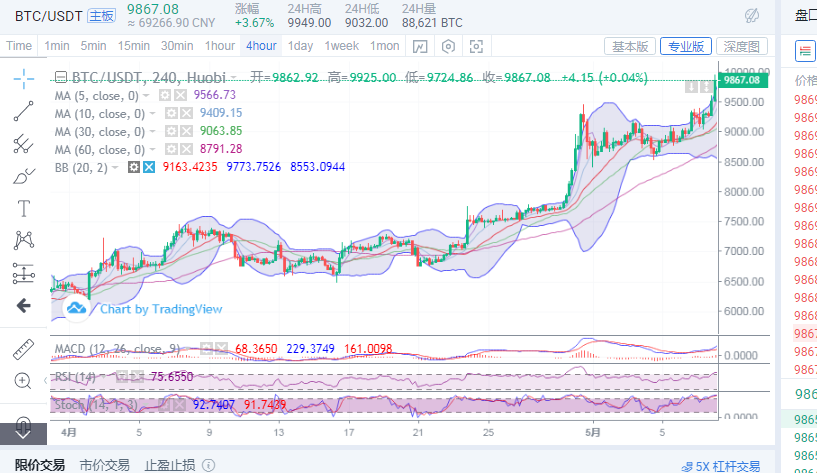Open the 市价交易 market order tab

tap(105, 465)
